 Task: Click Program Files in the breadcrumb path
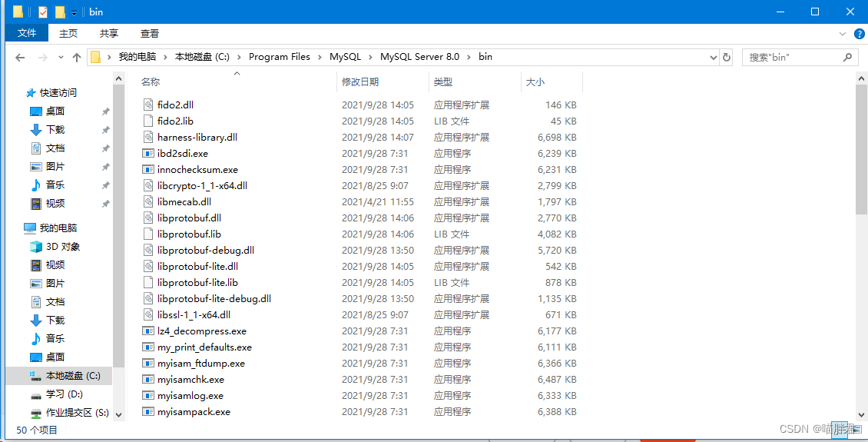point(280,56)
